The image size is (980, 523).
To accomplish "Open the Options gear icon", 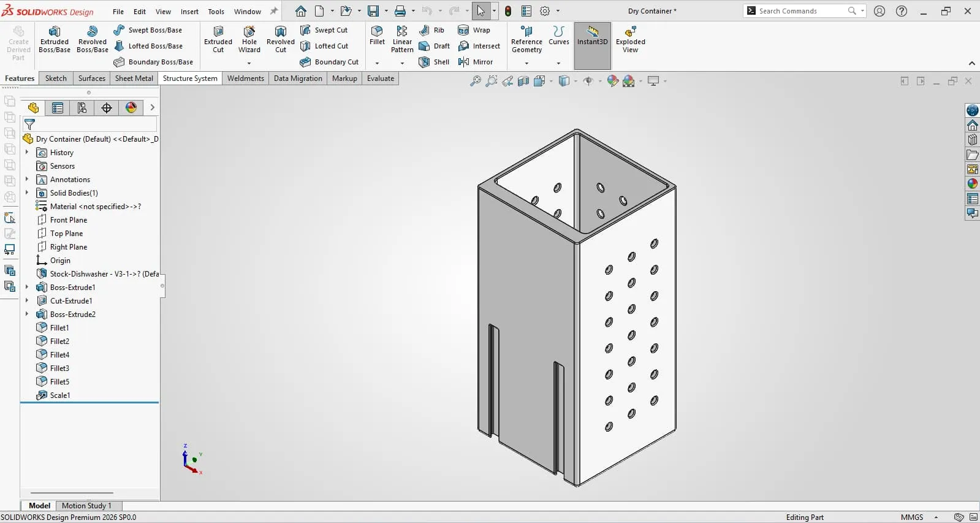I will coord(545,11).
